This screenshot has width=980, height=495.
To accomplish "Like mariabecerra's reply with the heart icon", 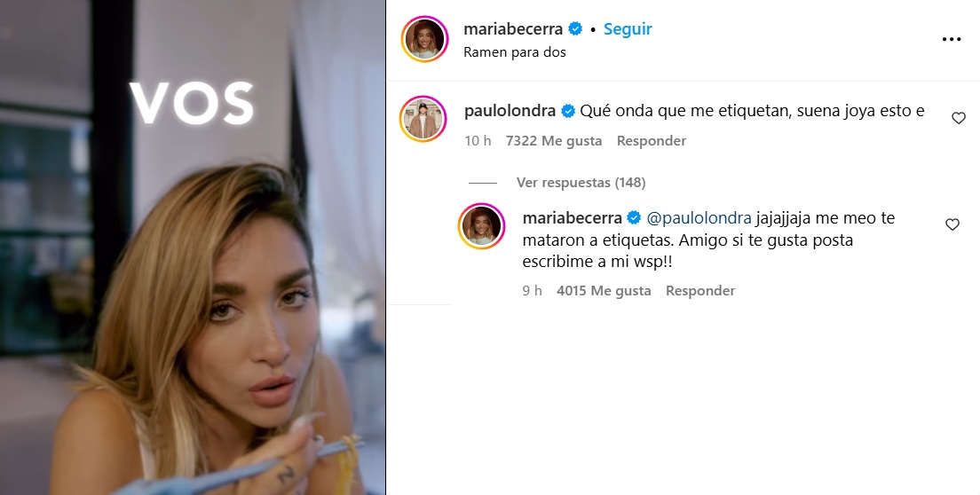I will 952,224.
